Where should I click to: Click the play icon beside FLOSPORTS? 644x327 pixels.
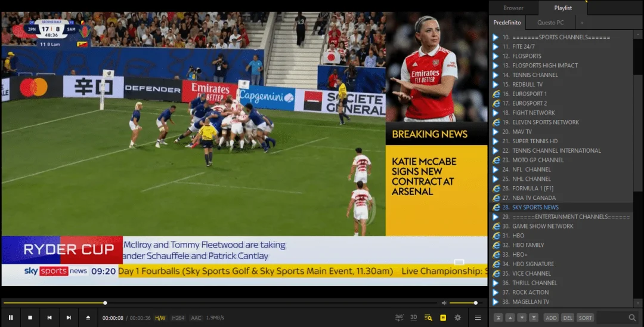(x=496, y=56)
